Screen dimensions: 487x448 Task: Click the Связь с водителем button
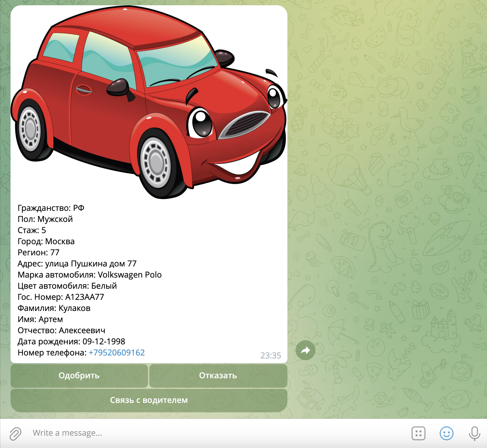pyautogui.click(x=149, y=400)
